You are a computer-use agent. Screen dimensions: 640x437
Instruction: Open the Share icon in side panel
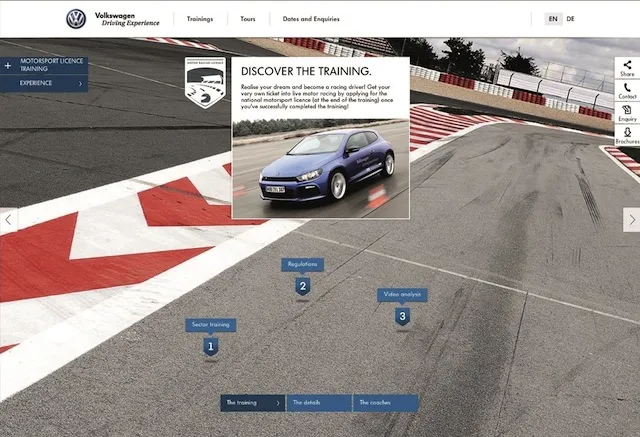(x=627, y=68)
